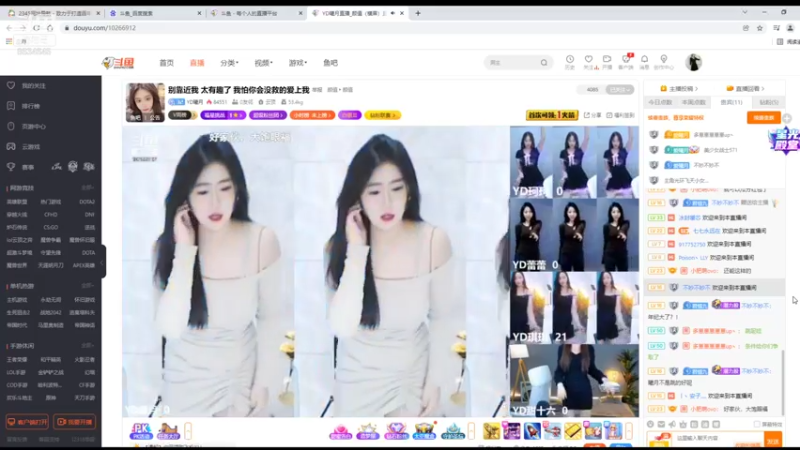
Task: Click the 我要开播 button in the sidebar
Action: click(74, 422)
